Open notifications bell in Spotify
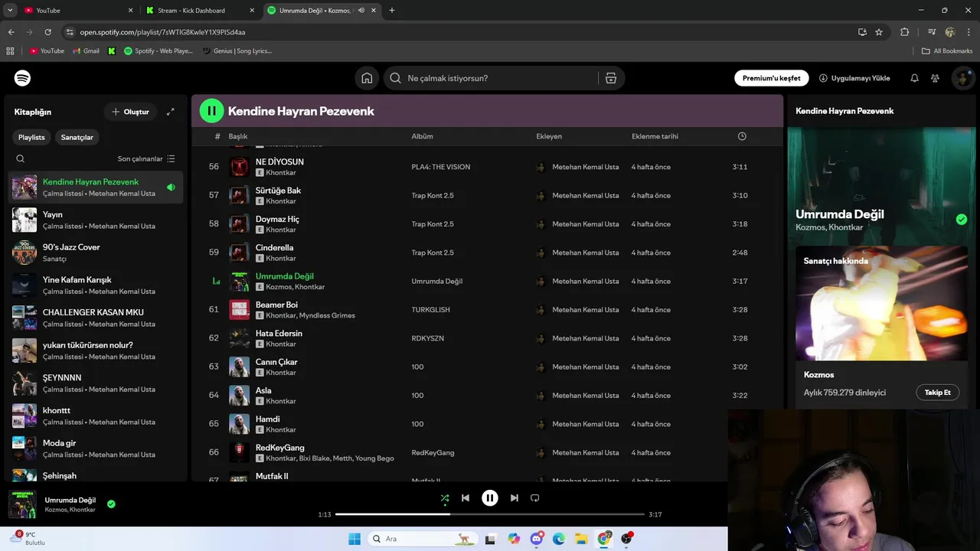 pyautogui.click(x=914, y=78)
